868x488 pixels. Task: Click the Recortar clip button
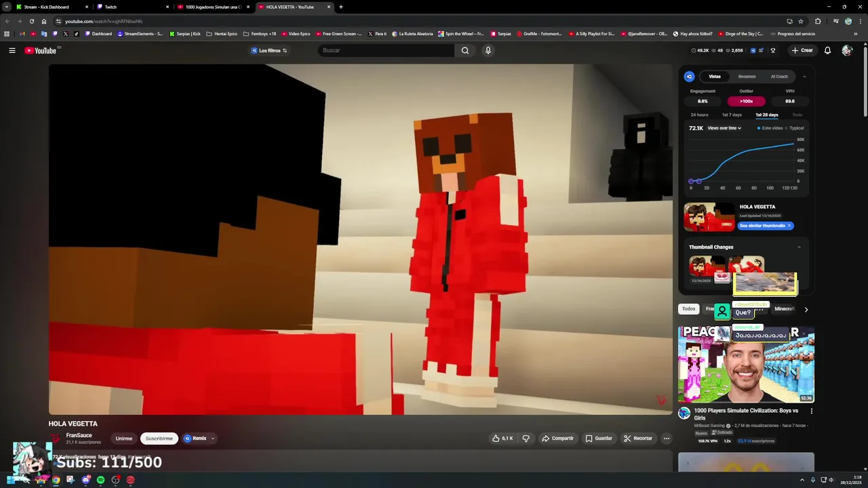point(638,439)
